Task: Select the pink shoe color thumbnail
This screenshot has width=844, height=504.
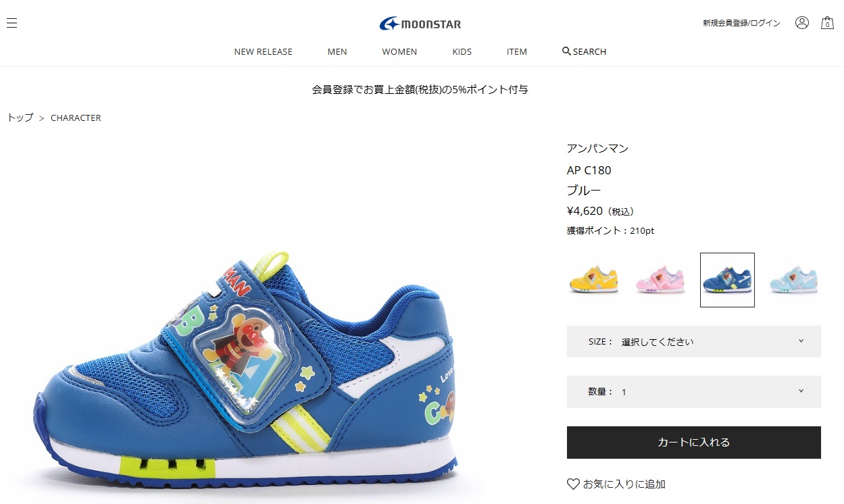Action: click(x=660, y=280)
